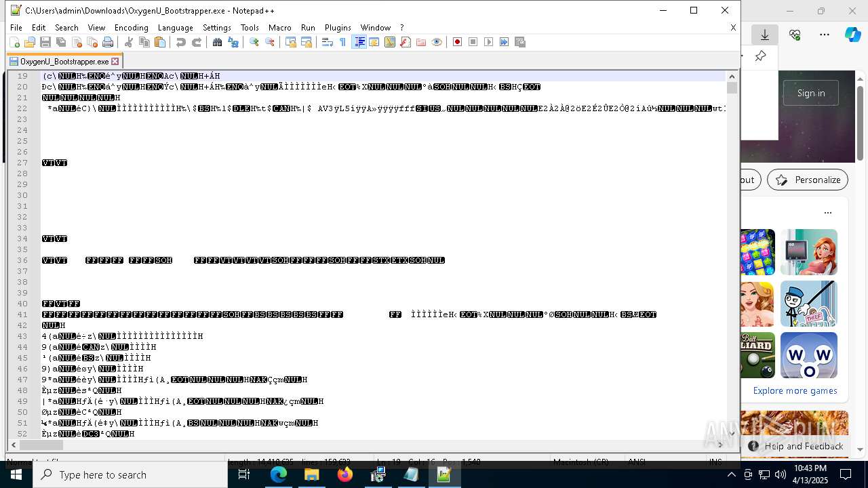This screenshot has height=488, width=868.
Task: Click the editor vertical scrollbar up arrow
Action: point(732,77)
